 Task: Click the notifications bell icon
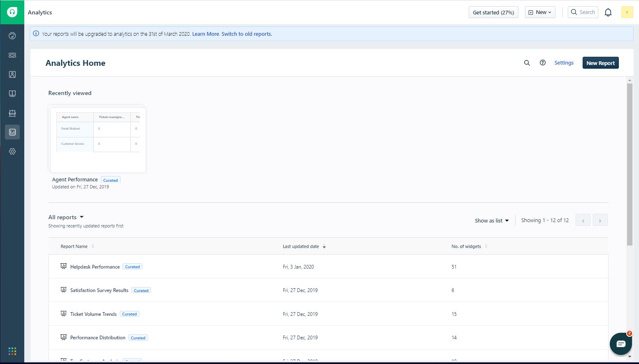[x=608, y=12]
